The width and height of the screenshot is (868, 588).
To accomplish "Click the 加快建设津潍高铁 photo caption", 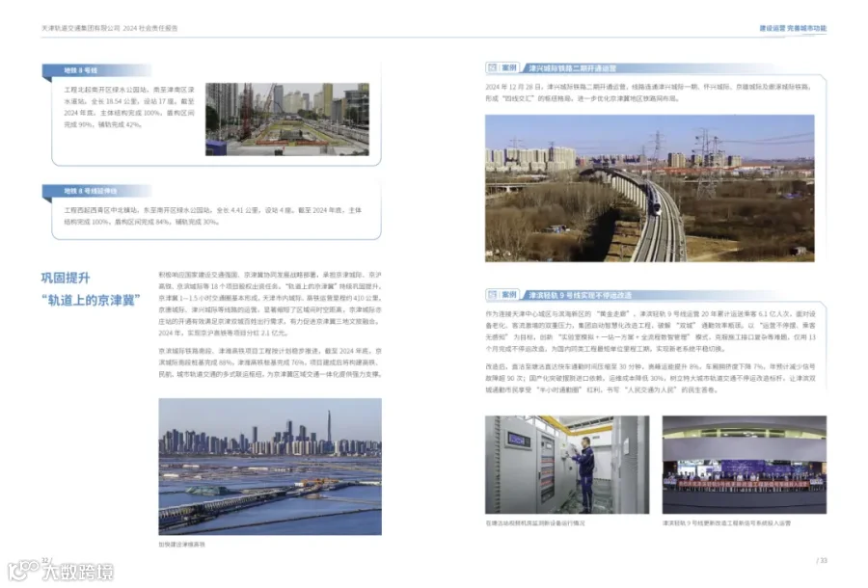I will click(x=181, y=545).
